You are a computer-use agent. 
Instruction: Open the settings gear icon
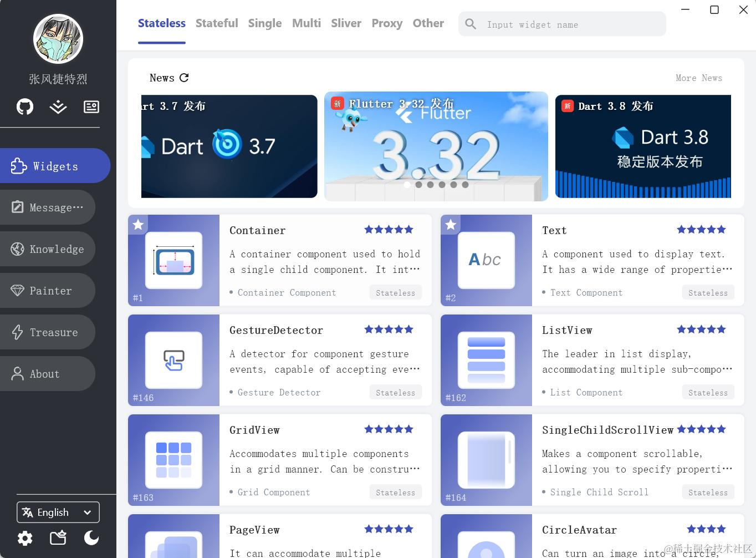tap(25, 537)
